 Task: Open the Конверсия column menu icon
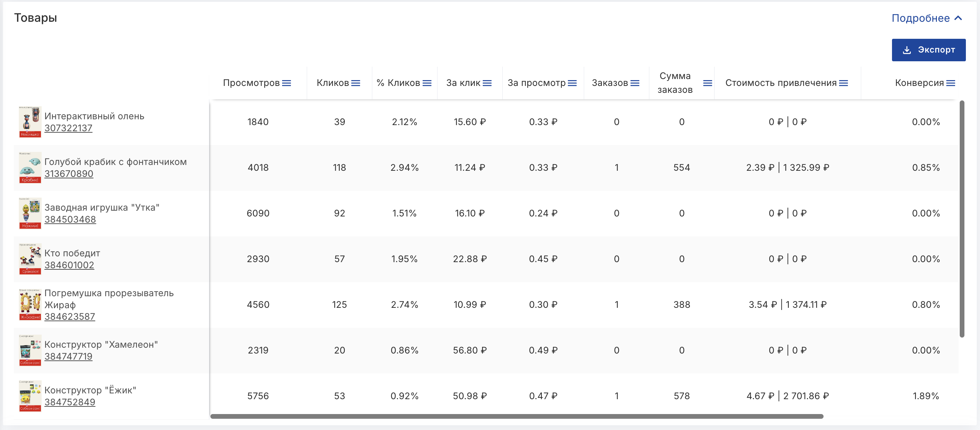click(x=951, y=83)
